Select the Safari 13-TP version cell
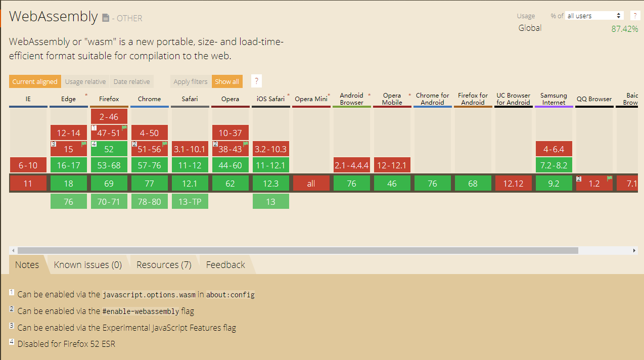The image size is (644, 360). pos(190,202)
